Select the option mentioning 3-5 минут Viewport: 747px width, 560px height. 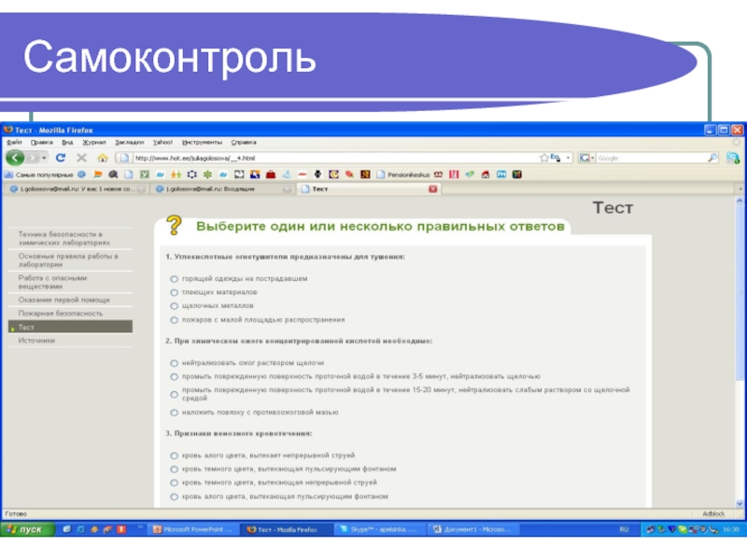pyautogui.click(x=174, y=377)
